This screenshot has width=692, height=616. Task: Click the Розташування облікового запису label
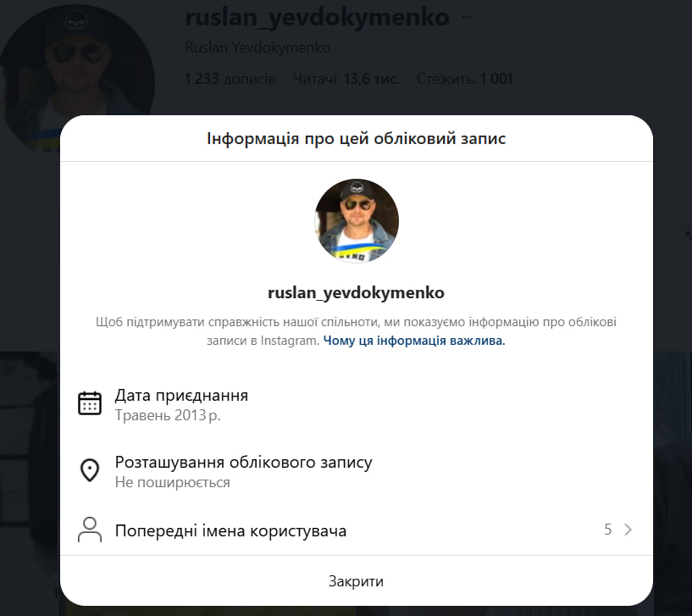click(x=244, y=463)
